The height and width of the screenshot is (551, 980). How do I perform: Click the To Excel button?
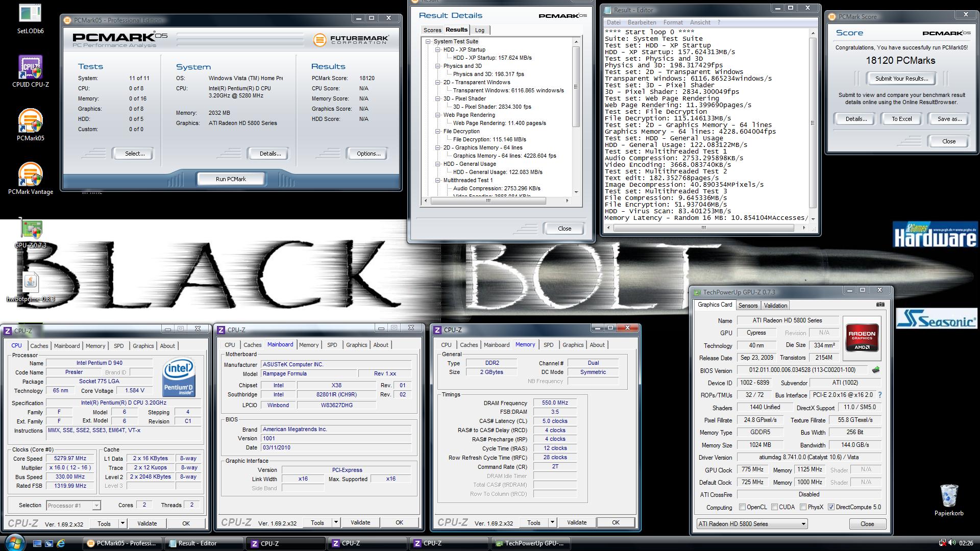901,119
